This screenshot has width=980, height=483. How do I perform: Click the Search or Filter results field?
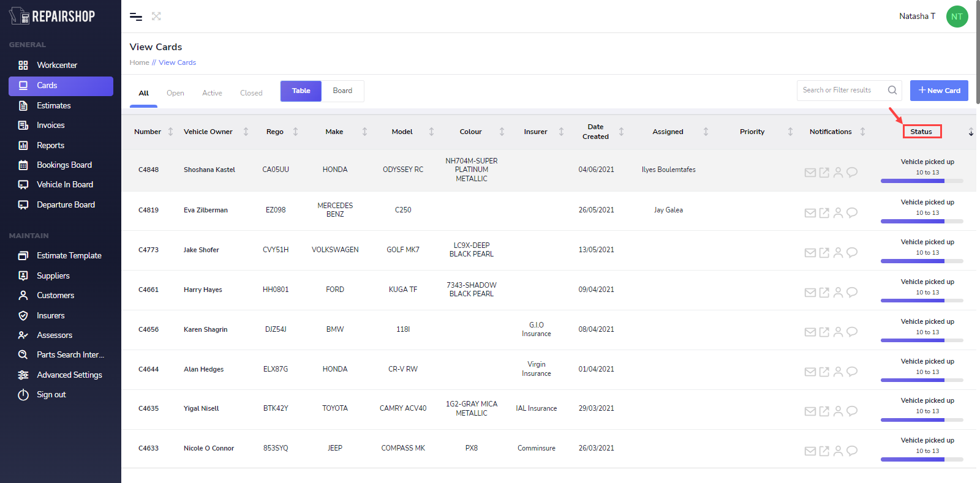[840, 91]
